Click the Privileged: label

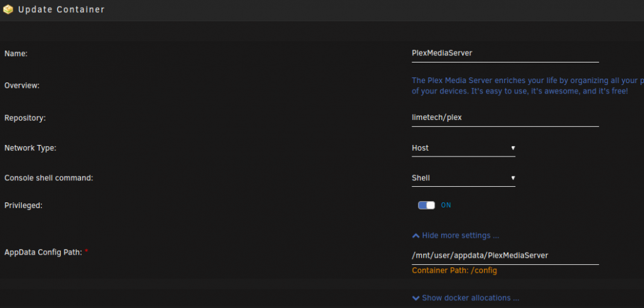[x=23, y=206]
